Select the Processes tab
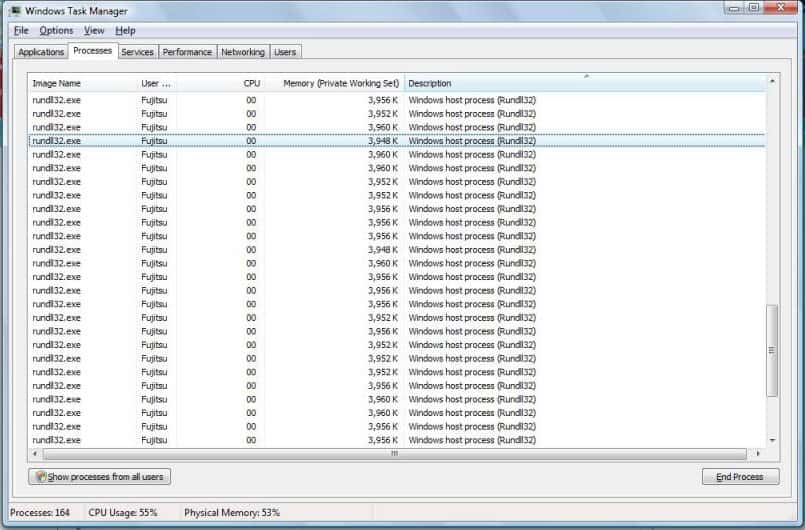 click(92, 50)
